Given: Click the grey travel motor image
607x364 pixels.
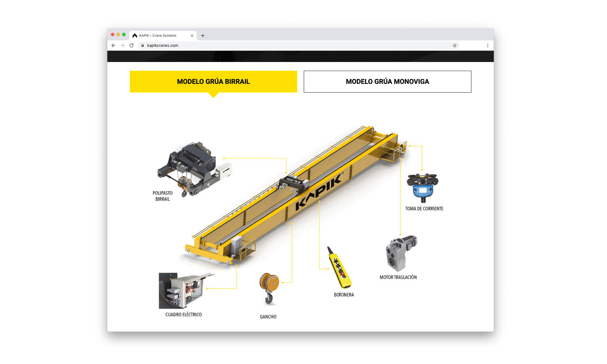Looking at the screenshot, I should click(x=401, y=253).
